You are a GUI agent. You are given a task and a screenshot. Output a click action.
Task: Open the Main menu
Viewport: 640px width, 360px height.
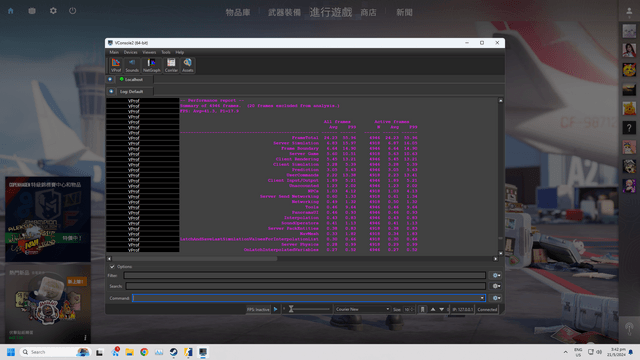[x=114, y=52]
